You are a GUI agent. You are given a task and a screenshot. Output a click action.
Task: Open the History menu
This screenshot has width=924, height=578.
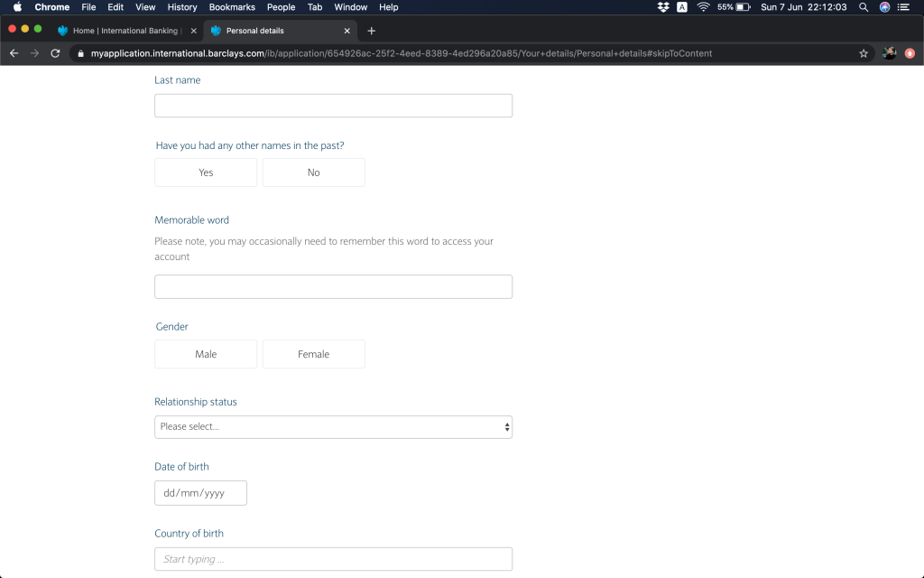[x=182, y=7]
